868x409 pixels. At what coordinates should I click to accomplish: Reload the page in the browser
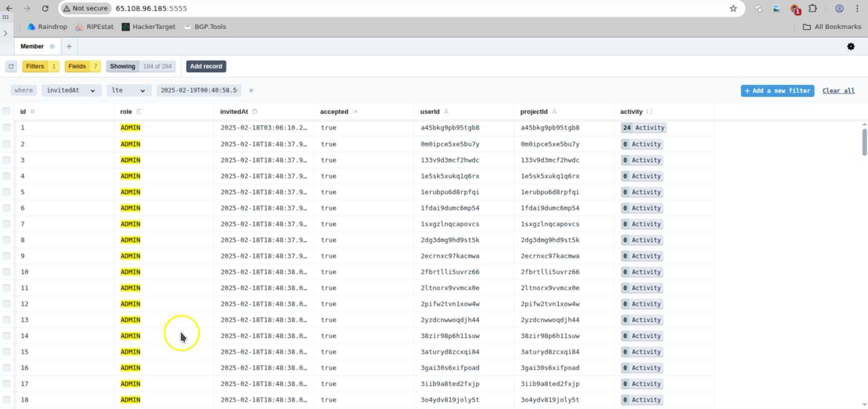point(45,8)
